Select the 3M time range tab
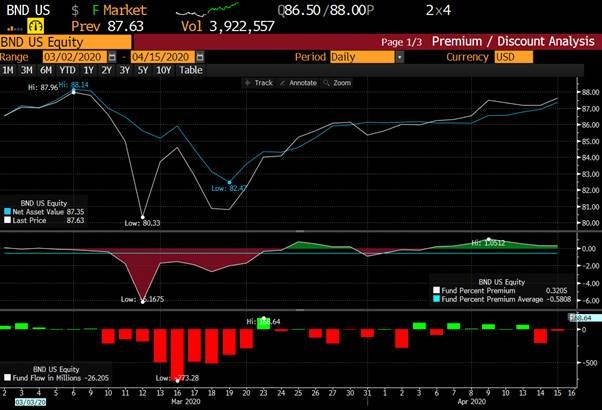This screenshot has width=602, height=410. pos(26,70)
